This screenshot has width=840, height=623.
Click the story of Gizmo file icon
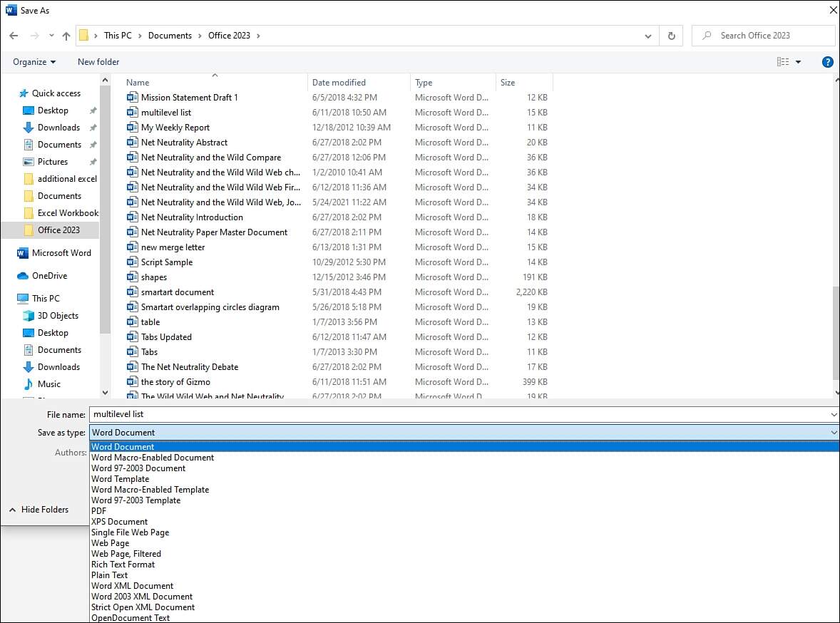(133, 382)
